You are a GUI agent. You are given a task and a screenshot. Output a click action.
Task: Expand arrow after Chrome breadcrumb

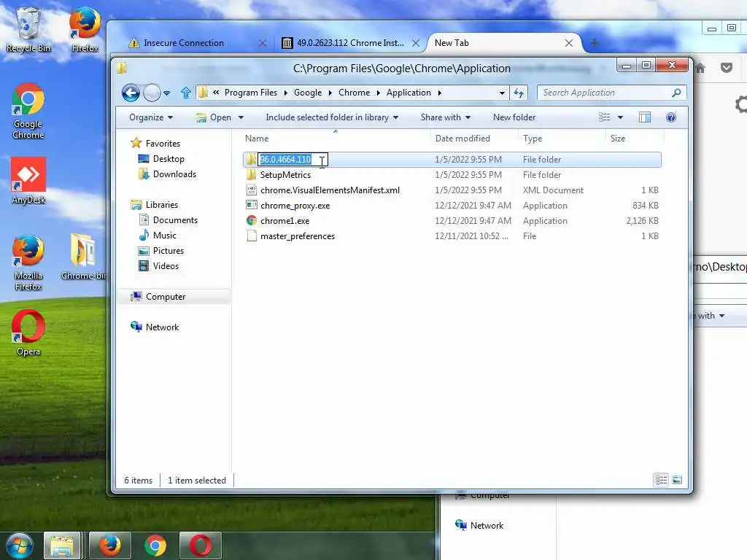pos(379,93)
